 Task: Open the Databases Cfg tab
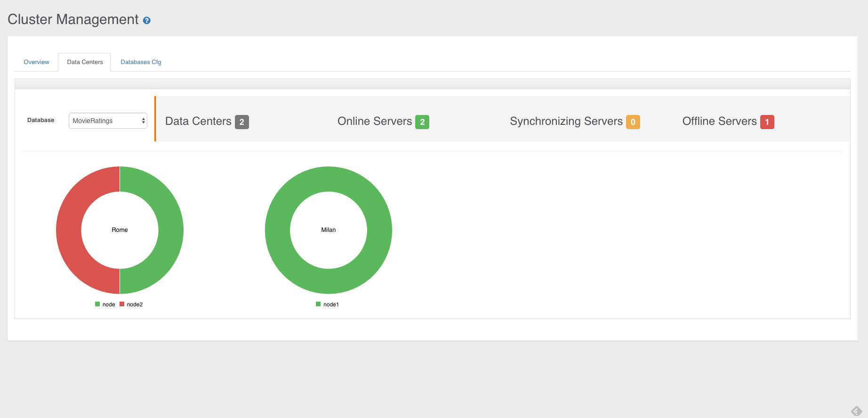[141, 62]
